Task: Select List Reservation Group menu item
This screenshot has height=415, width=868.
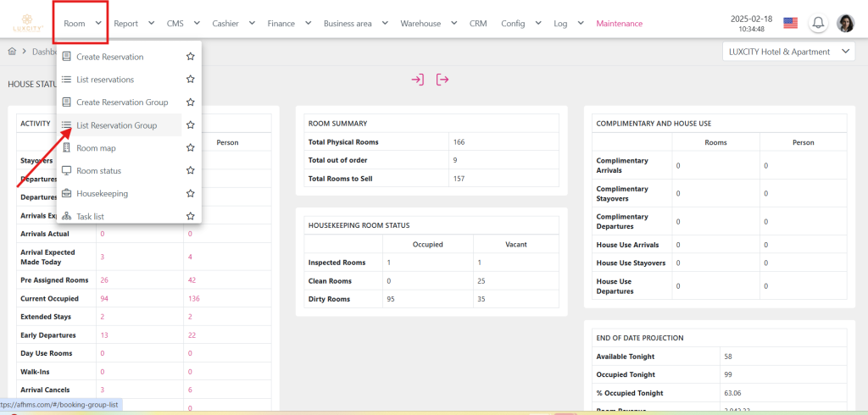Action: point(116,125)
